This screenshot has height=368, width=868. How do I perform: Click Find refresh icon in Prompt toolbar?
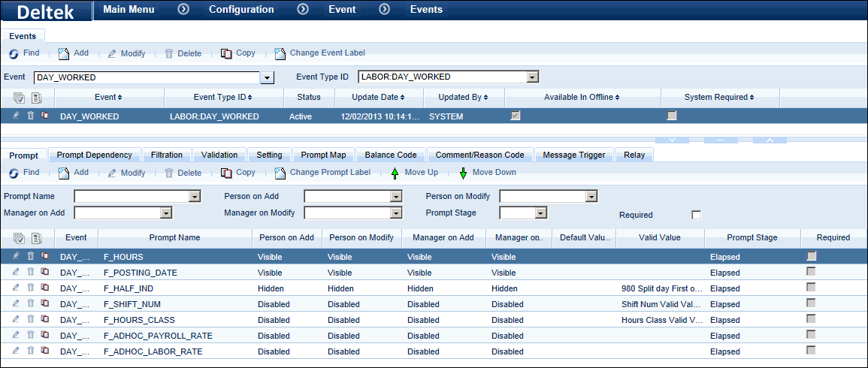pyautogui.click(x=14, y=173)
